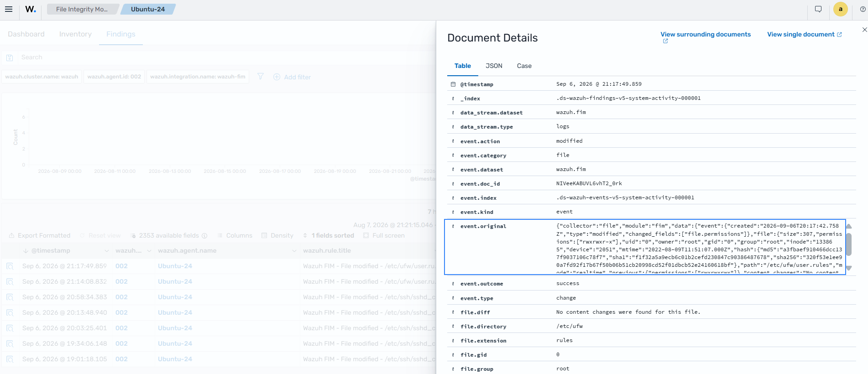Expand the document row Sep 6 20:03:25.401
This screenshot has height=374, width=868.
click(10, 328)
